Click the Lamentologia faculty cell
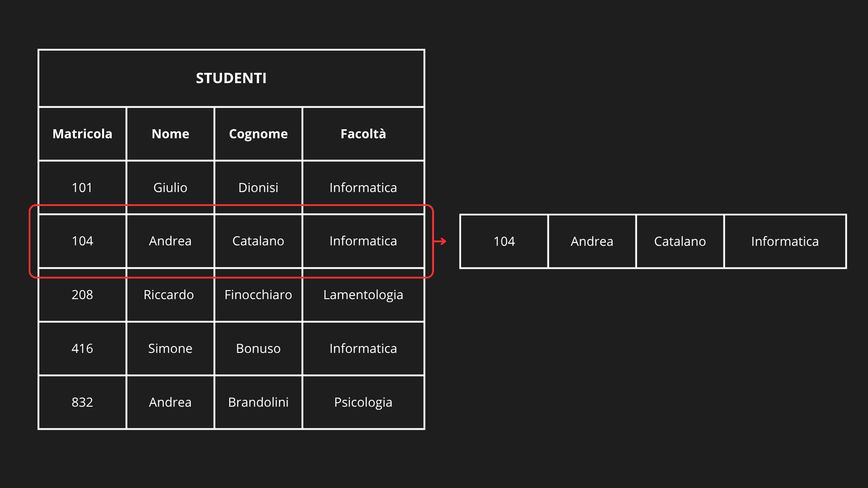Screen dimensions: 868x488 coord(363,295)
